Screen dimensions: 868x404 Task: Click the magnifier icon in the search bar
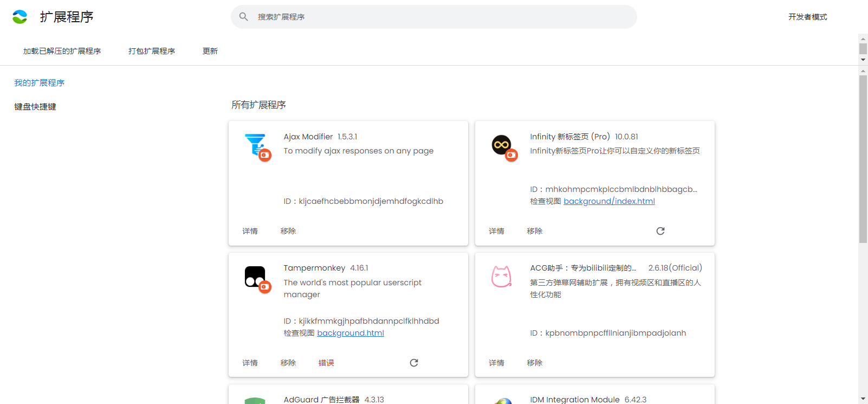(x=244, y=17)
